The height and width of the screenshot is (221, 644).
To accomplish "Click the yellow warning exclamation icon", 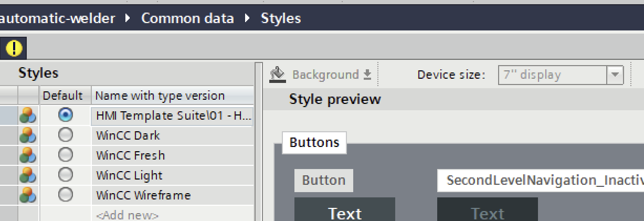I will [14, 49].
